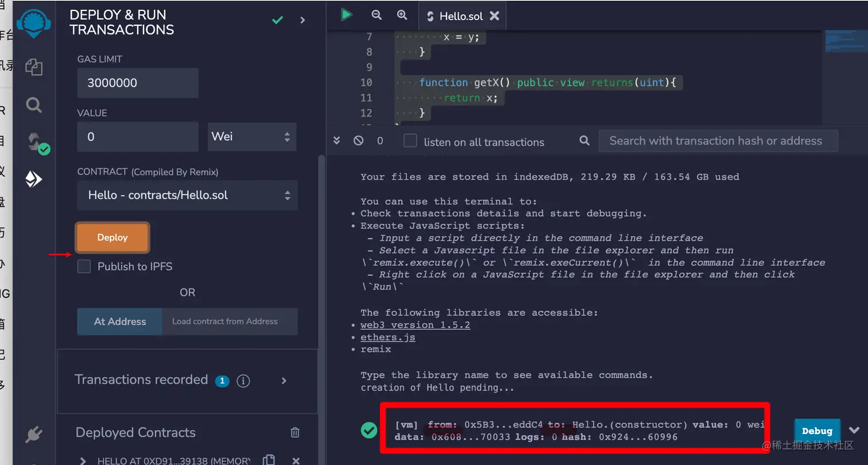Click the [vm] transaction log entry text

point(580,431)
